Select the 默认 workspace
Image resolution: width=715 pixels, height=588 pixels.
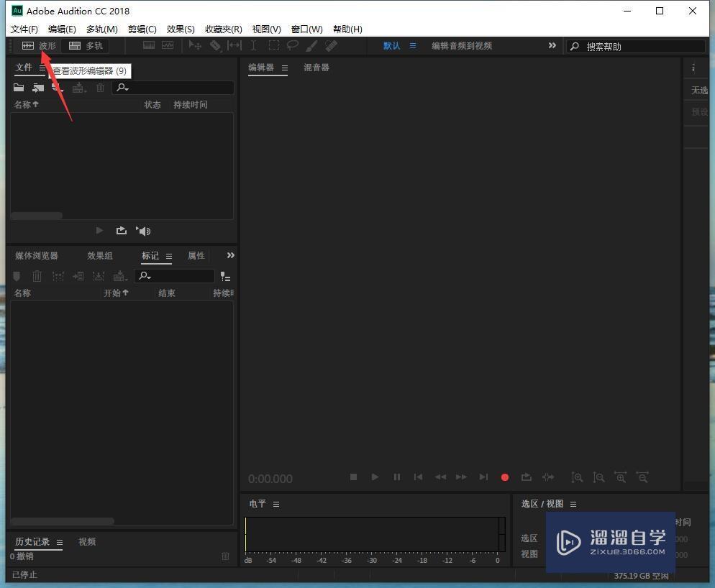tap(392, 45)
